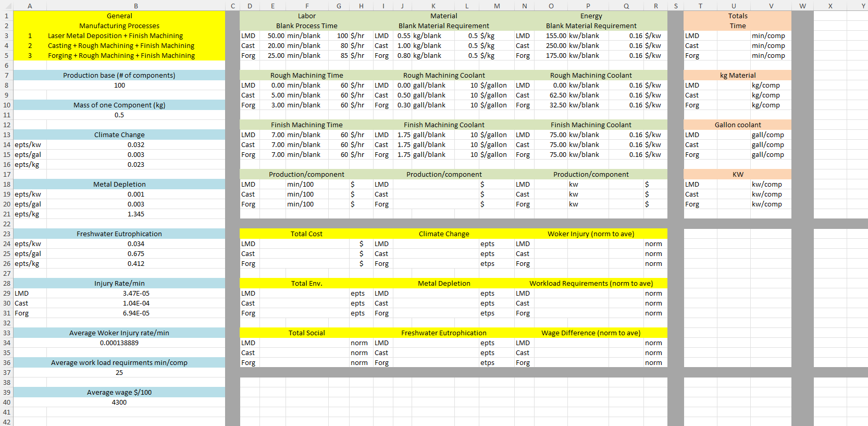Image resolution: width=868 pixels, height=426 pixels.
Task: Click 'Total Cost' yellow header
Action: pos(306,234)
